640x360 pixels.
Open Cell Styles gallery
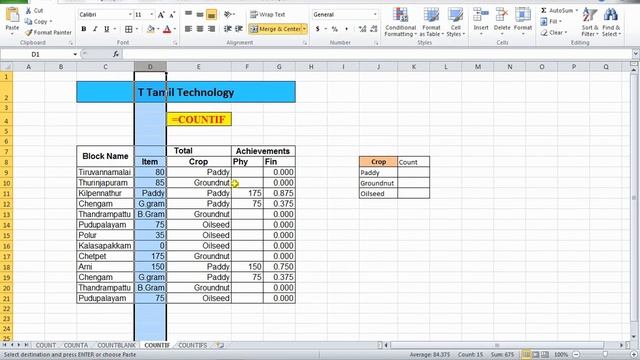[455, 22]
